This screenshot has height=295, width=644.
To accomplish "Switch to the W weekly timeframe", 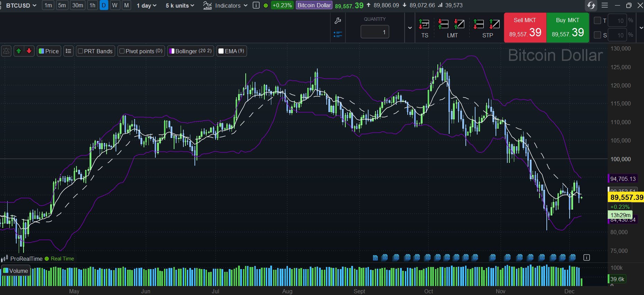I will (115, 6).
